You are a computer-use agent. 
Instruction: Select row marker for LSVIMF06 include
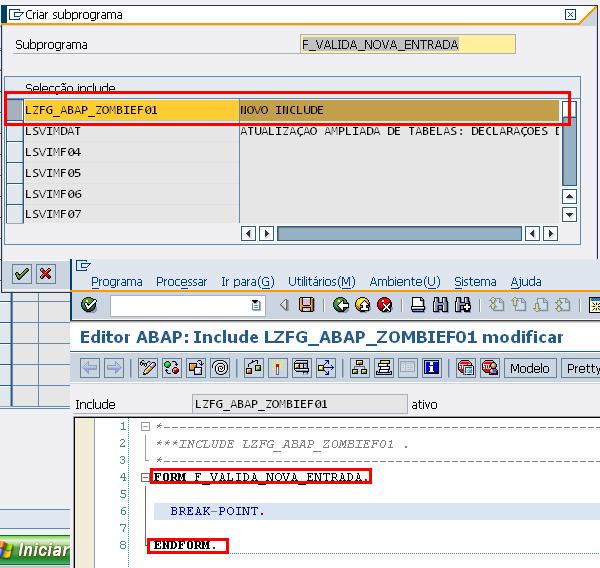15,194
